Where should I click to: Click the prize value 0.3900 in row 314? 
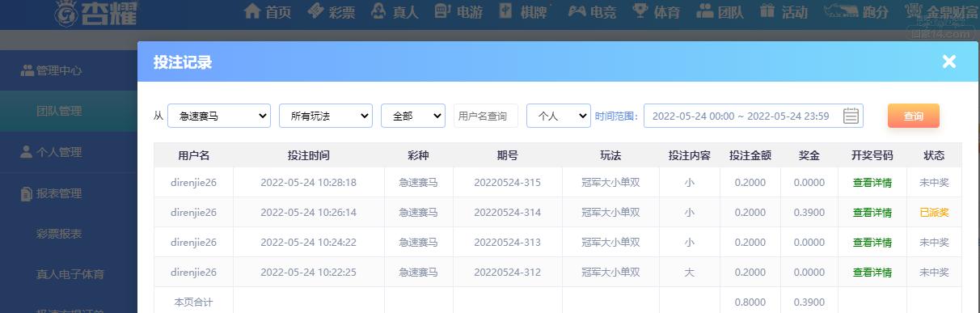pos(809,213)
